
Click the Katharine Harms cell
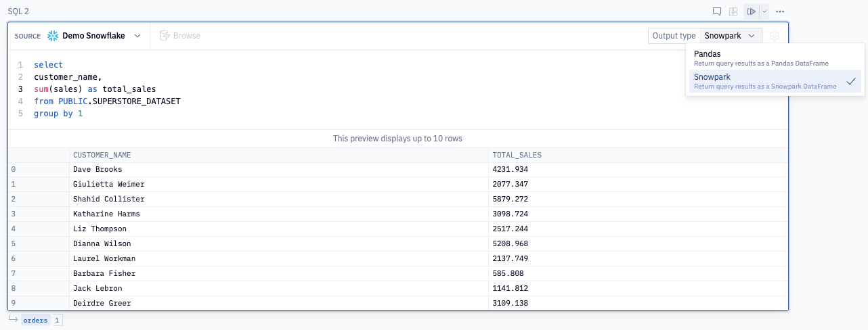coord(279,214)
